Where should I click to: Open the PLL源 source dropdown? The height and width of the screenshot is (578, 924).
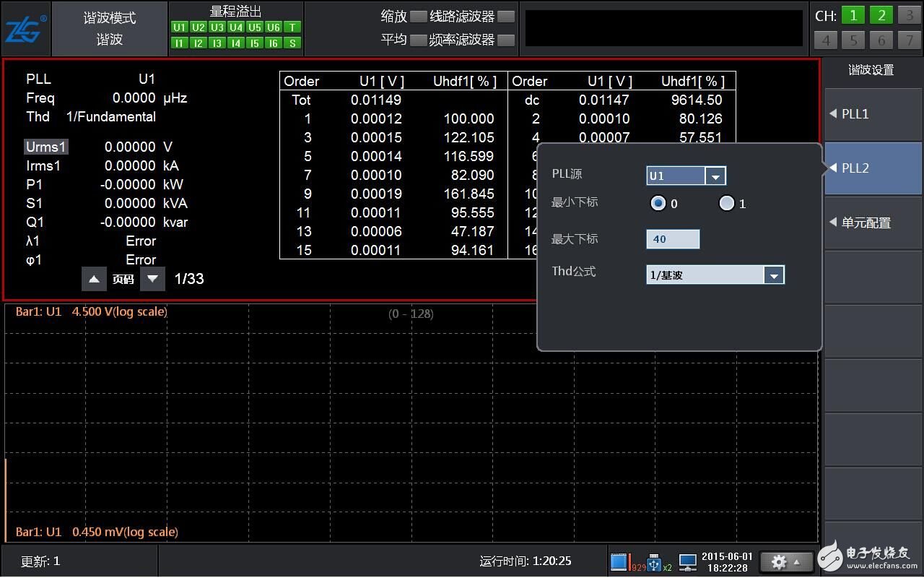pyautogui.click(x=715, y=176)
